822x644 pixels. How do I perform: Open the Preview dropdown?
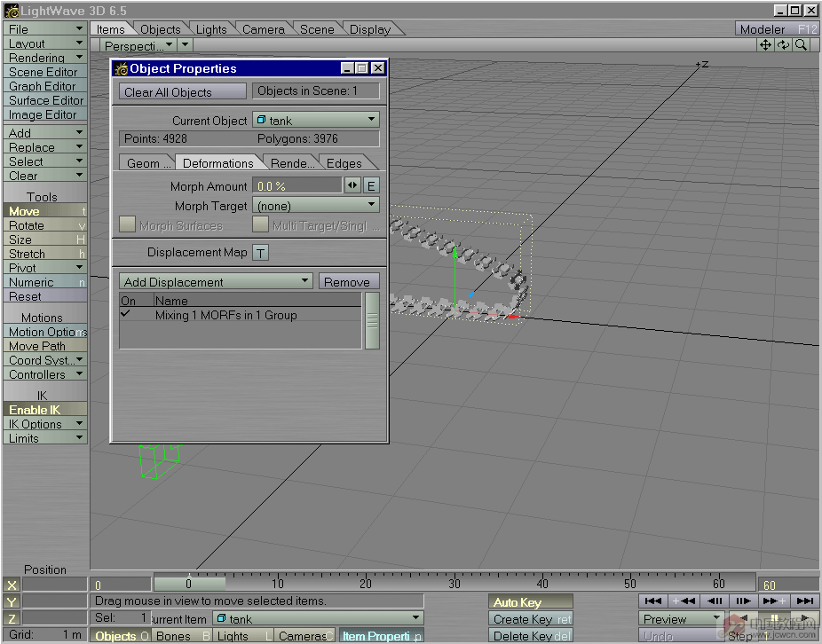pos(681,619)
